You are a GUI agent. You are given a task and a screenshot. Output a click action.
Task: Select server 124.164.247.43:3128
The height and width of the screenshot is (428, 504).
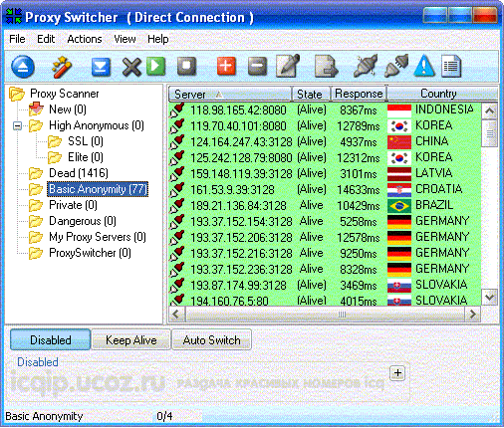pyautogui.click(x=241, y=142)
